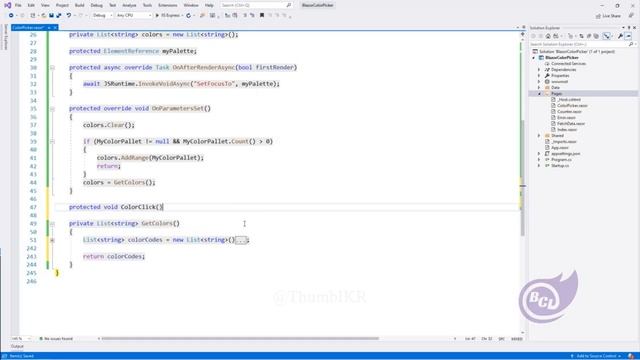
Task: Click the Live Share button
Action: 608,16
